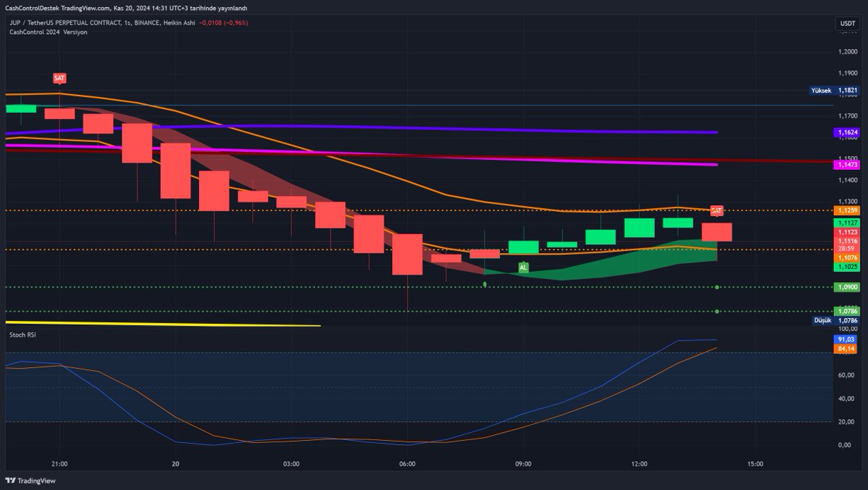Click the 12:00 time axis label
Screen dimensions: 868x490
click(x=639, y=463)
